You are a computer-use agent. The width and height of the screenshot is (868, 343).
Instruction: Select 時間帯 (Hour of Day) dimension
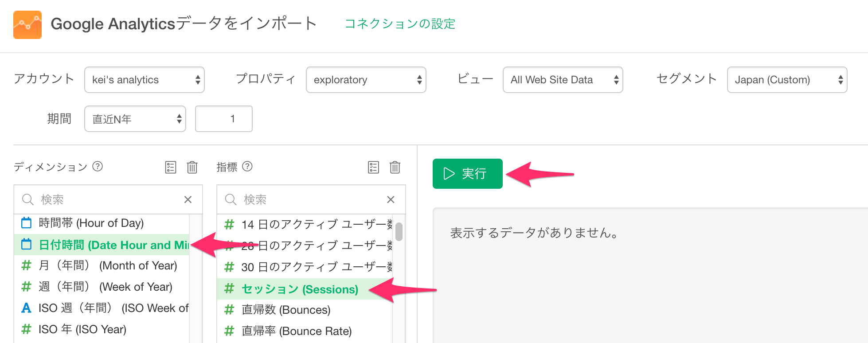coord(102,223)
